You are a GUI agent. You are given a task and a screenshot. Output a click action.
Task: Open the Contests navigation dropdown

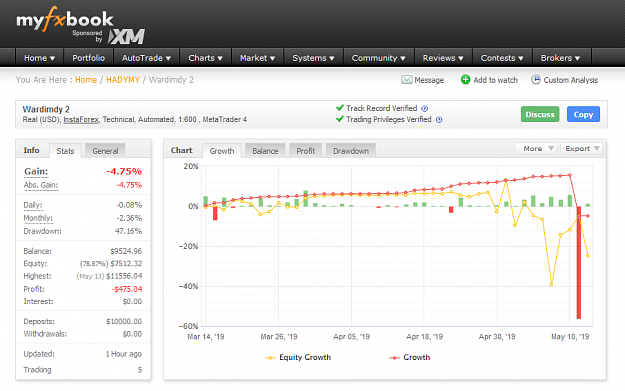(x=502, y=58)
